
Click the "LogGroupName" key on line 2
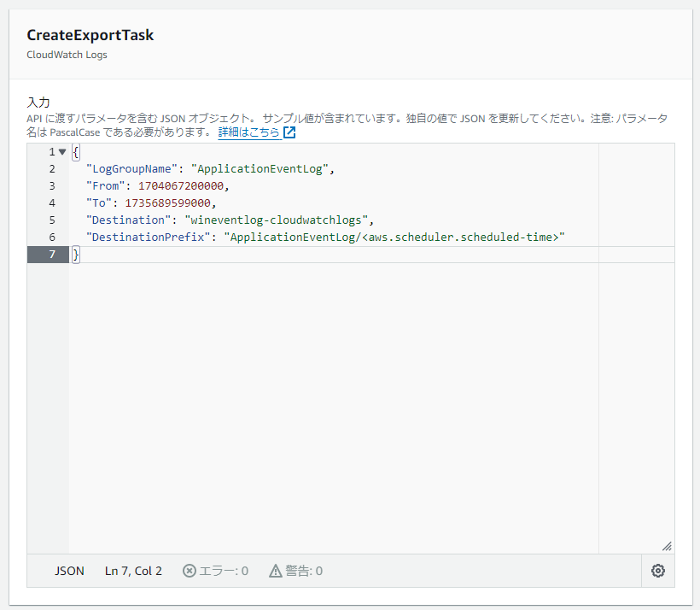pyautogui.click(x=131, y=169)
